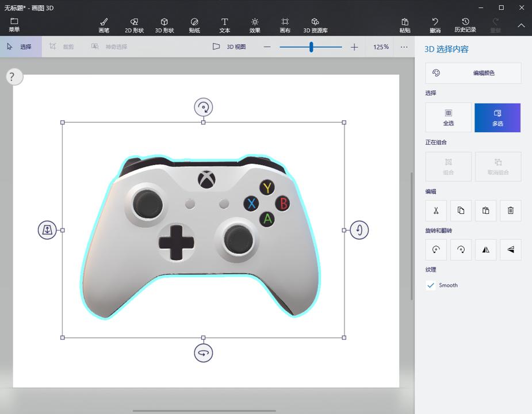Viewport: 532px width, 414px height.
Task: Flip the selection horizontally
Action: 485,250
